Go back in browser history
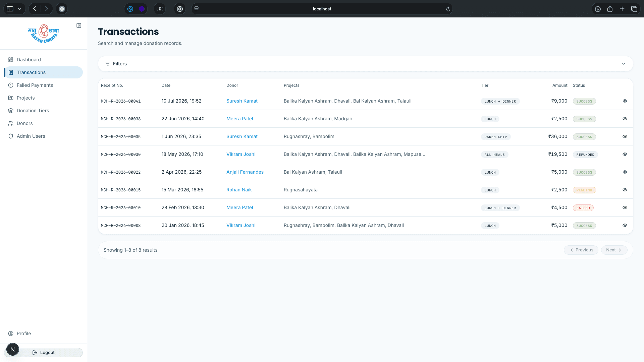The width and height of the screenshot is (644, 362). click(35, 9)
